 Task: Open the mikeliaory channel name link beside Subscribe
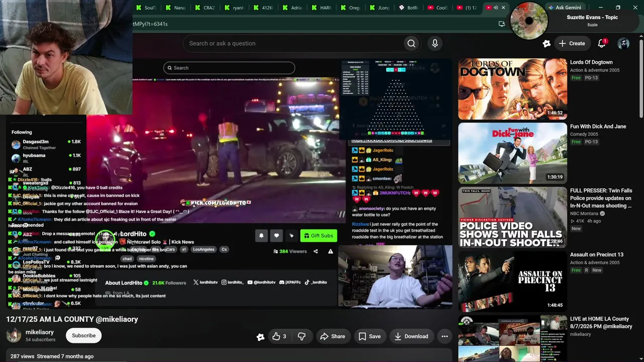tap(39, 332)
